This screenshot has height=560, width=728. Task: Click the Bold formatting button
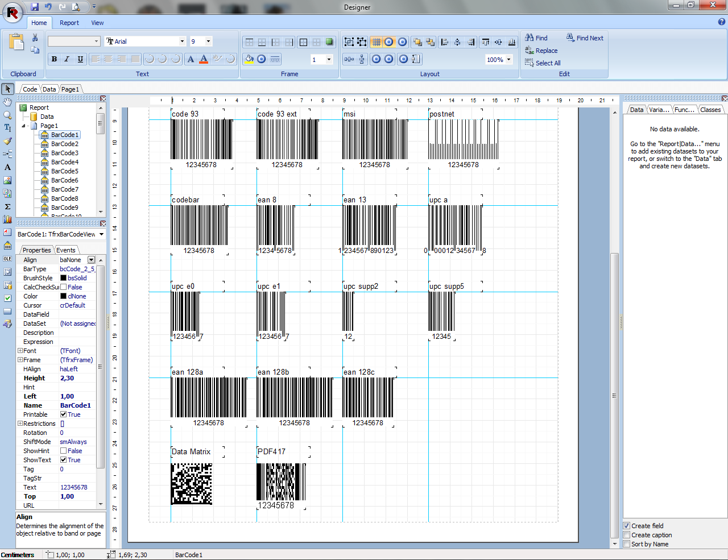54,59
